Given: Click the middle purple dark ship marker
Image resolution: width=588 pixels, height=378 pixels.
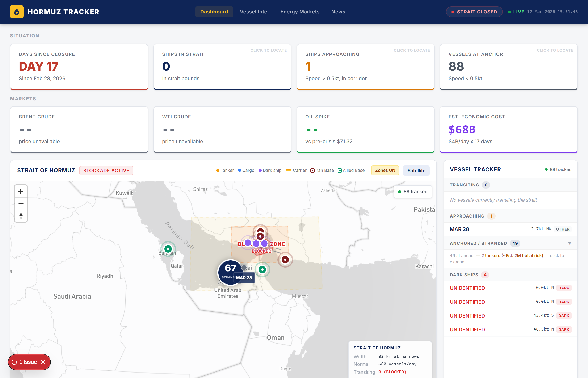Looking at the screenshot, I should pyautogui.click(x=256, y=243).
